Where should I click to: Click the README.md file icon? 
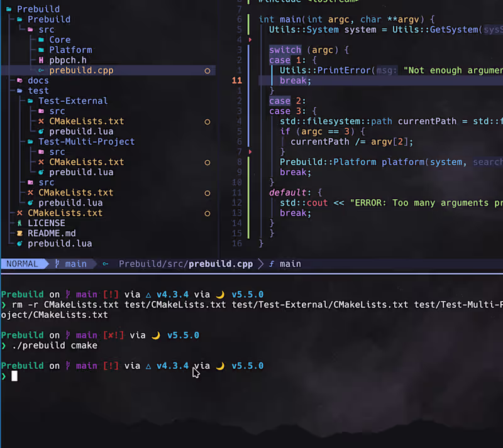[x=19, y=234]
